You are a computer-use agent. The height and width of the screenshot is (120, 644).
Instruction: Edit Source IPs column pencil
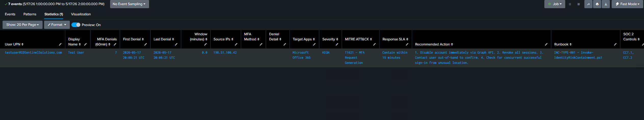[x=236, y=44]
